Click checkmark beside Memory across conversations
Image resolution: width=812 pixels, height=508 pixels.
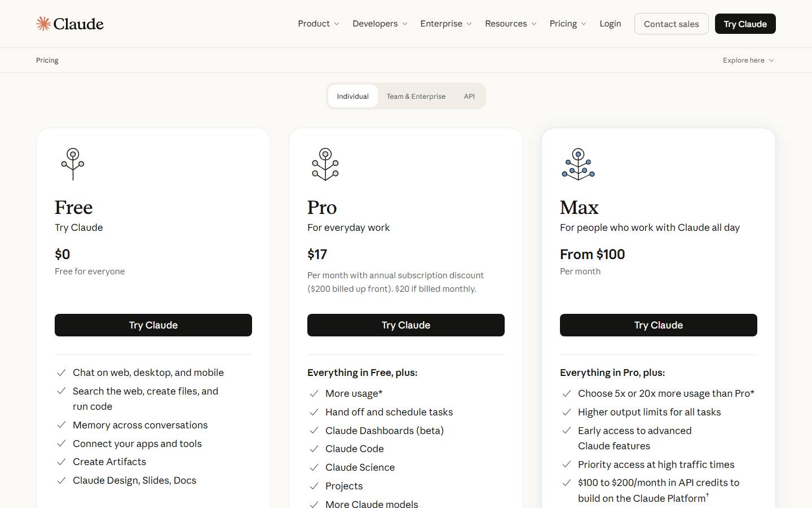tap(61, 425)
